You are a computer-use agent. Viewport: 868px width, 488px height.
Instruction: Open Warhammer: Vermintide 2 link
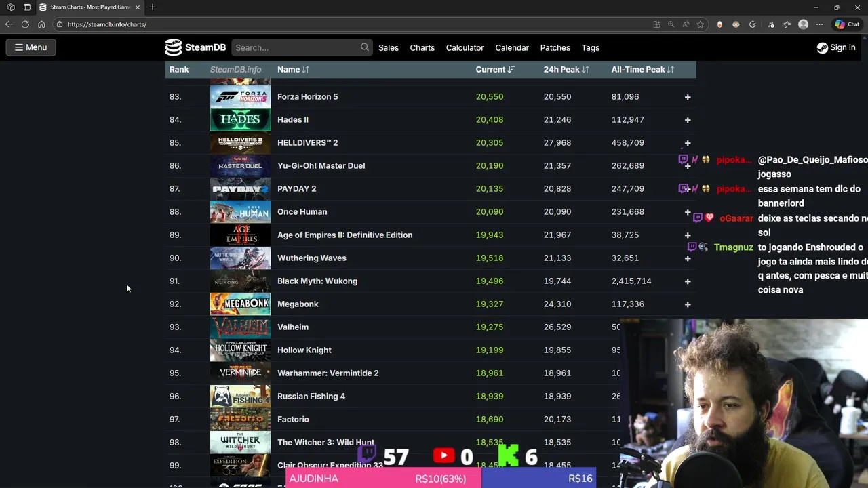tap(328, 373)
